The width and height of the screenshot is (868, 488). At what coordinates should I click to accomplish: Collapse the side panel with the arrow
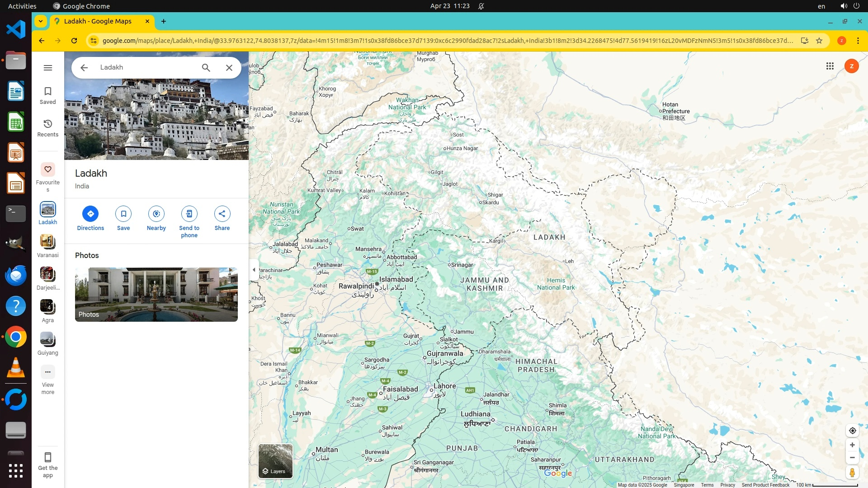coord(254,270)
